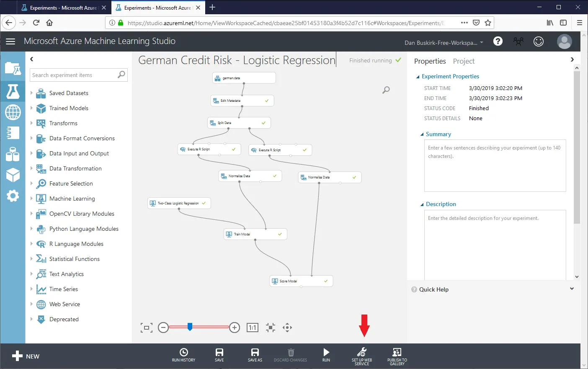Collapse the Experiment Properties section
Viewport: 588px width, 369px height.
(418, 77)
